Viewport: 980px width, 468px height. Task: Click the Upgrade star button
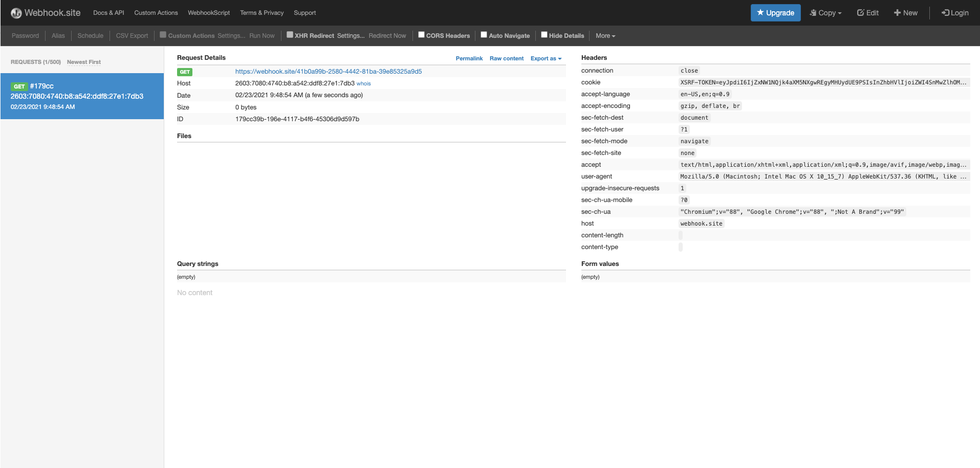[775, 13]
